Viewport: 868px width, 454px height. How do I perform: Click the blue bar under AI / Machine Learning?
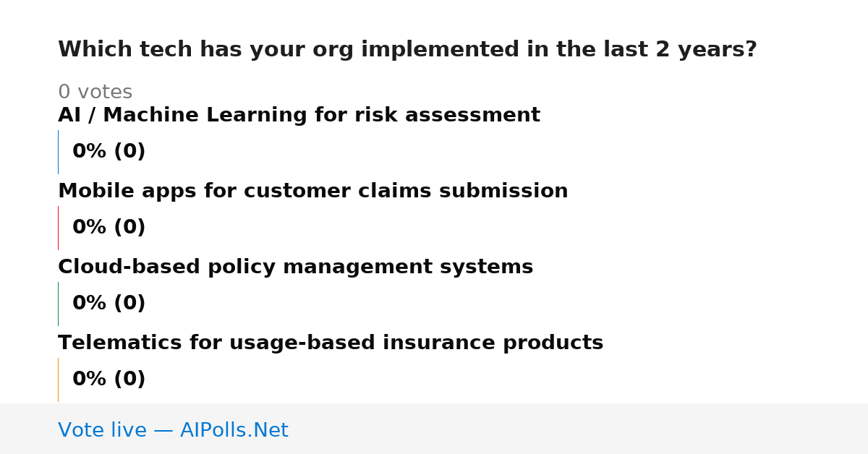point(58,152)
